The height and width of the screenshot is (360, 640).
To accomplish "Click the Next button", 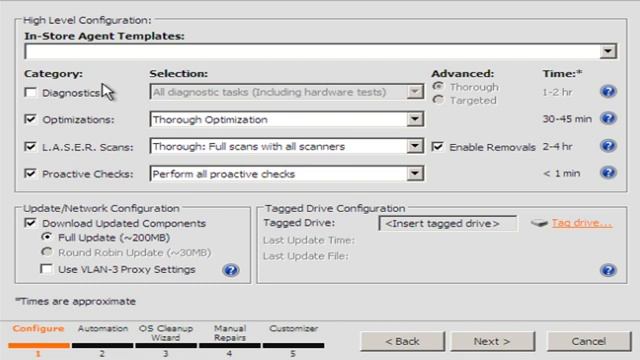I will pyautogui.click(x=492, y=341).
